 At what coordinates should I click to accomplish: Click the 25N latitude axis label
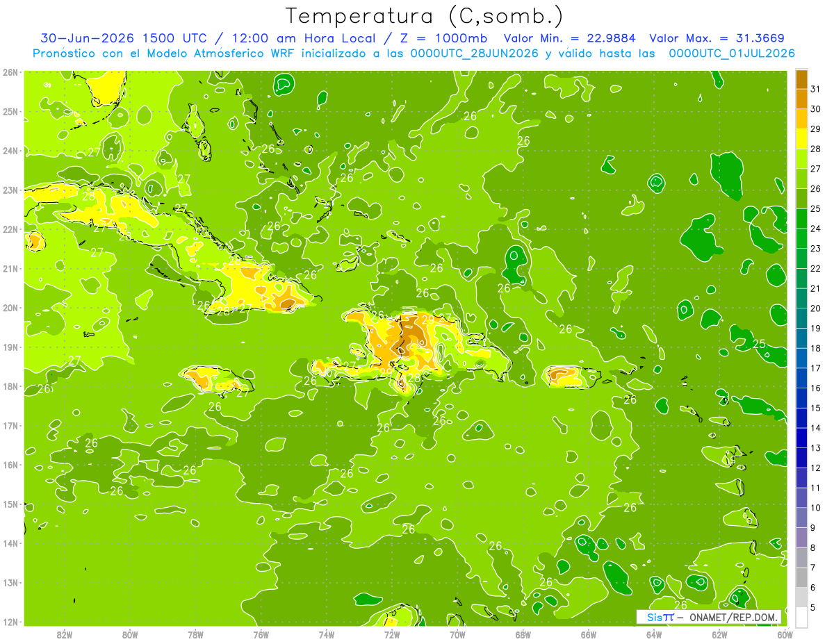[x=10, y=111]
